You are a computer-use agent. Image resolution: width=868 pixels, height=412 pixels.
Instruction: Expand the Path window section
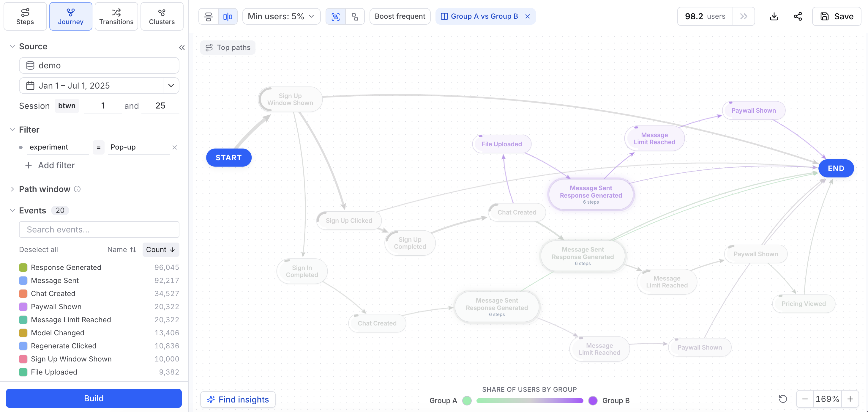point(12,189)
